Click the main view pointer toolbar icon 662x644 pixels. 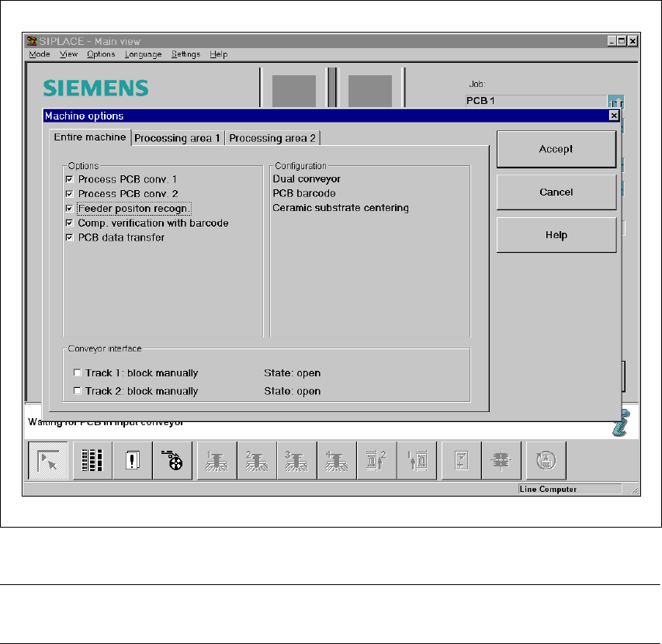click(x=47, y=460)
